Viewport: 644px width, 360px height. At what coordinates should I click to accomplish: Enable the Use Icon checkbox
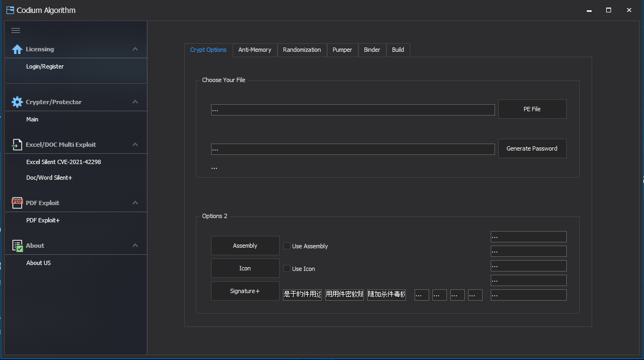pyautogui.click(x=287, y=268)
